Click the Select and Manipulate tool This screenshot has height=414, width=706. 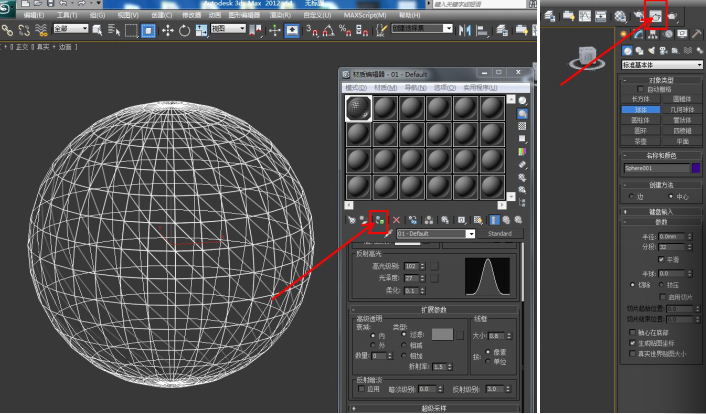(275, 30)
